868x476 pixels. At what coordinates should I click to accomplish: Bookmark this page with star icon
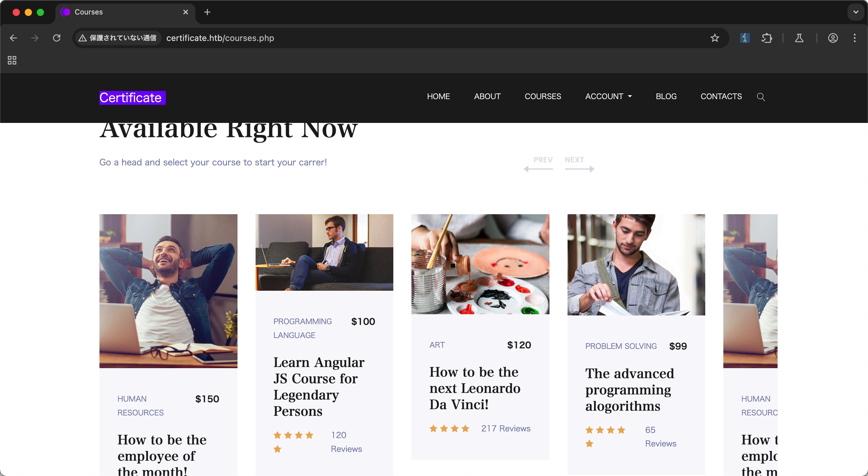point(714,38)
